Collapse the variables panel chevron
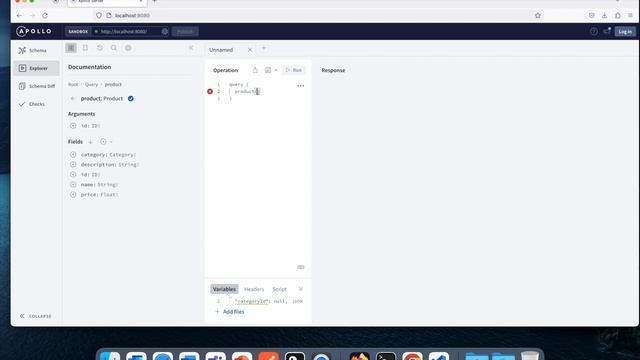 pos(301,289)
